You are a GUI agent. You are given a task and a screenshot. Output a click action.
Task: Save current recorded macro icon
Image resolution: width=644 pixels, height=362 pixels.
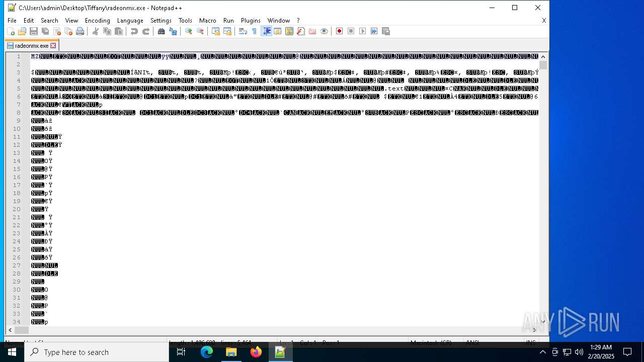386,31
